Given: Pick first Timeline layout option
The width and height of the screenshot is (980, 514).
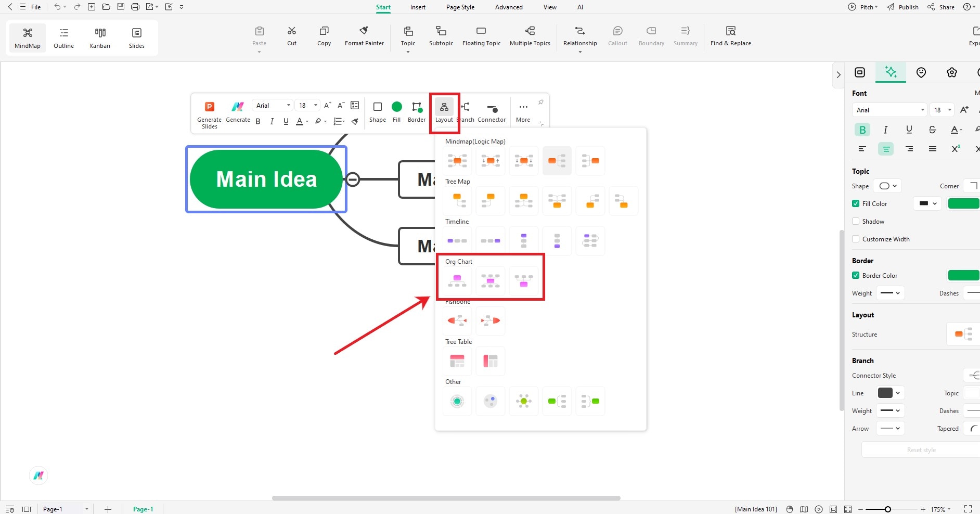Looking at the screenshot, I should pyautogui.click(x=457, y=241).
